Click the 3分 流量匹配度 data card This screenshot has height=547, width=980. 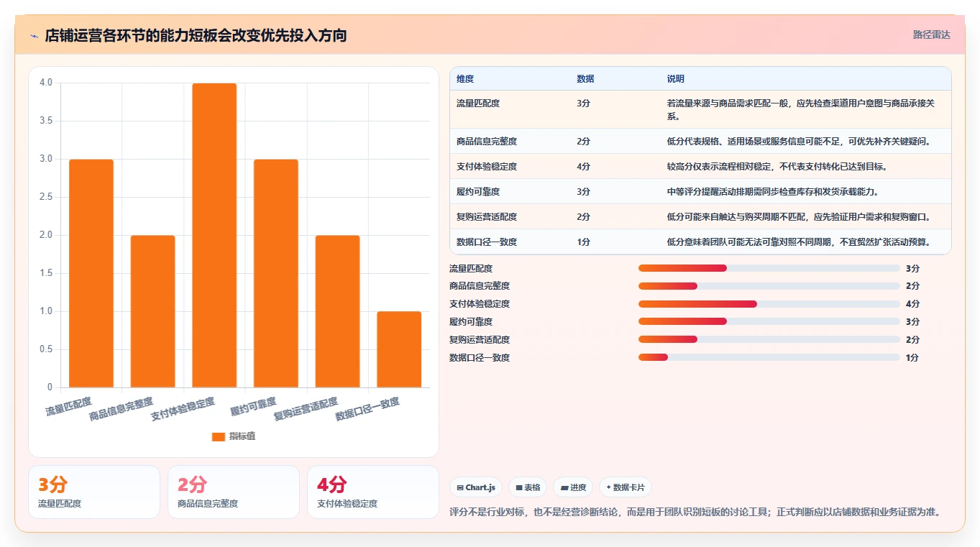[x=94, y=492]
